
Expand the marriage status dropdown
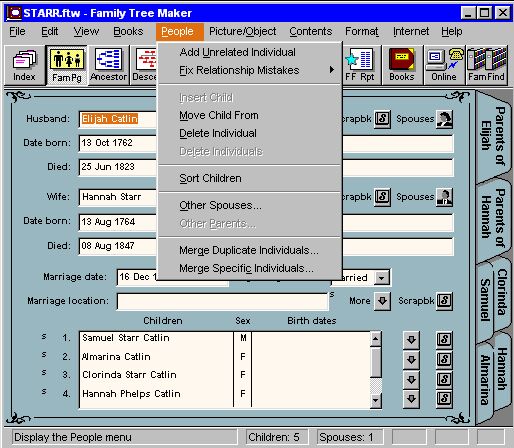coord(382,278)
